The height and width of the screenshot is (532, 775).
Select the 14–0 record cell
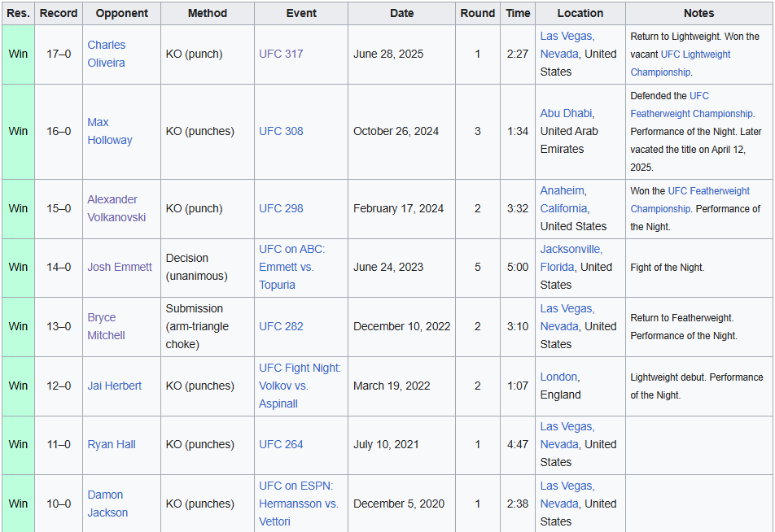tap(59, 268)
